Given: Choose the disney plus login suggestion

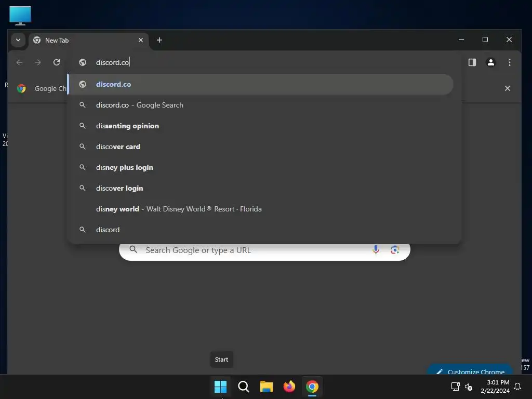Looking at the screenshot, I should point(260,167).
